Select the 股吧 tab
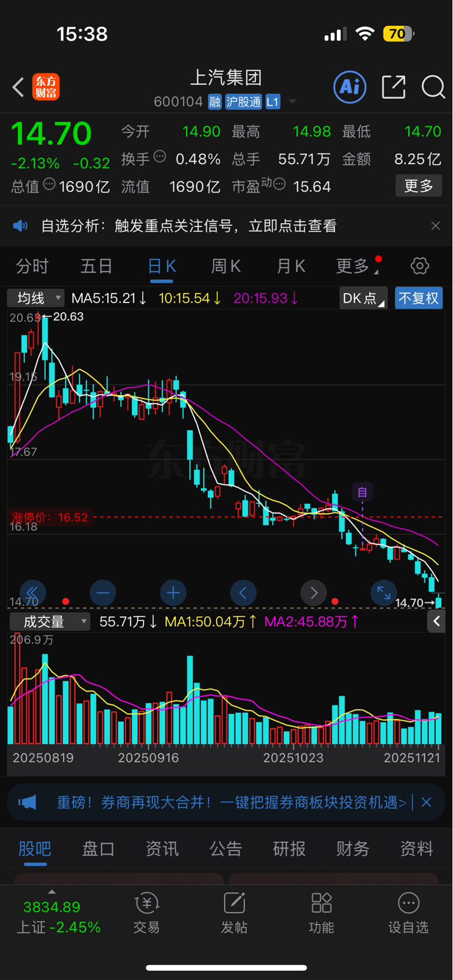The height and width of the screenshot is (980, 453). [x=35, y=849]
